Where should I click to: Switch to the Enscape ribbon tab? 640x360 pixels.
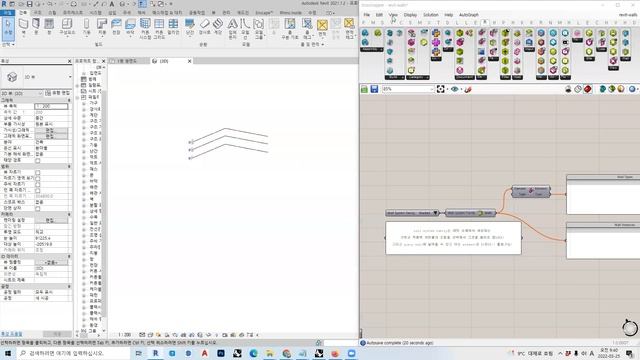click(264, 13)
